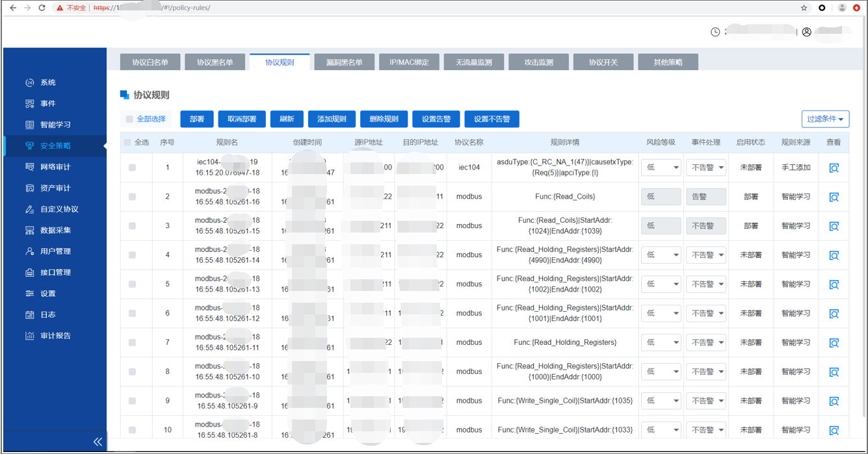Check the 全选 header checkbox
Viewport: 868px width, 454px height.
[127, 142]
